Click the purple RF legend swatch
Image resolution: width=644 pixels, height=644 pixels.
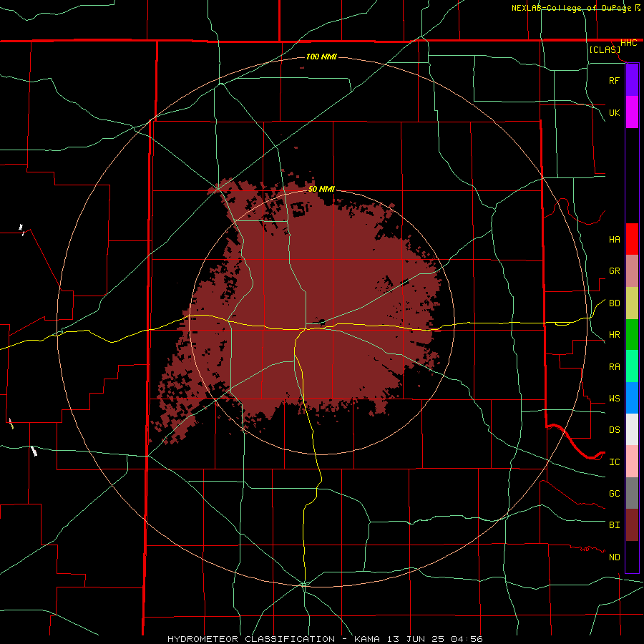tap(632, 80)
